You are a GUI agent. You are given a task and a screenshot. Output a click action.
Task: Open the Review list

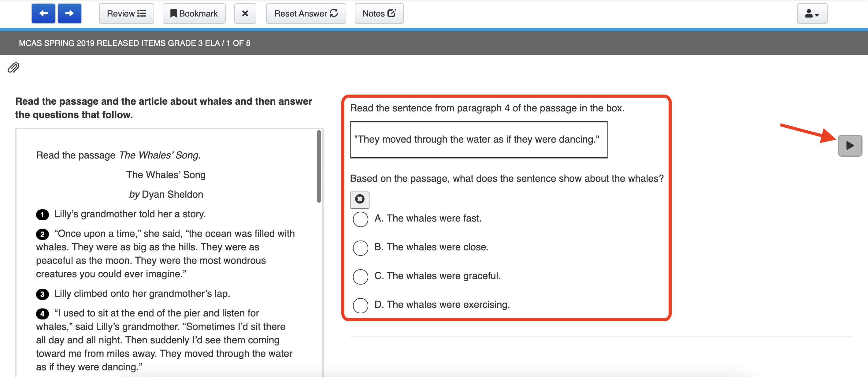126,13
